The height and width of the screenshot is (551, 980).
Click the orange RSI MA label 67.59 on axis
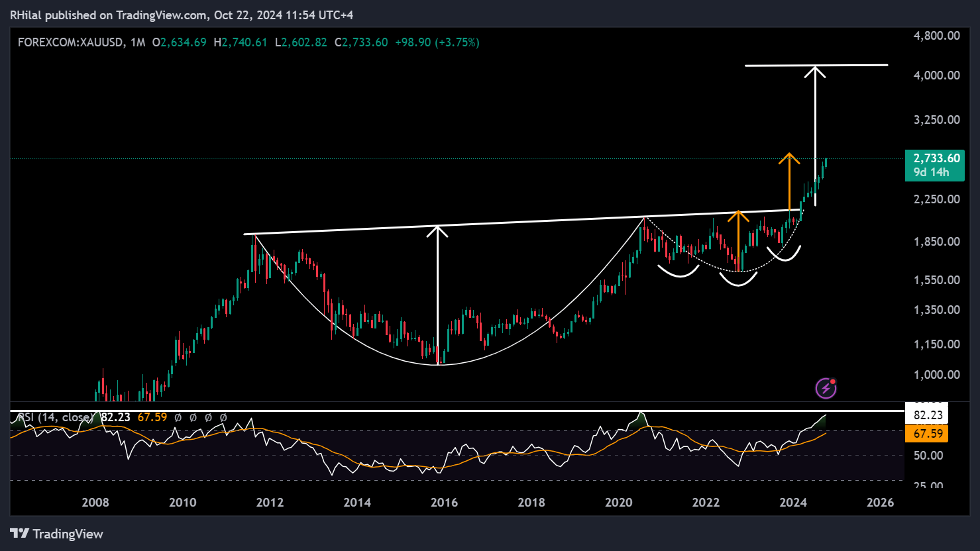(x=927, y=434)
